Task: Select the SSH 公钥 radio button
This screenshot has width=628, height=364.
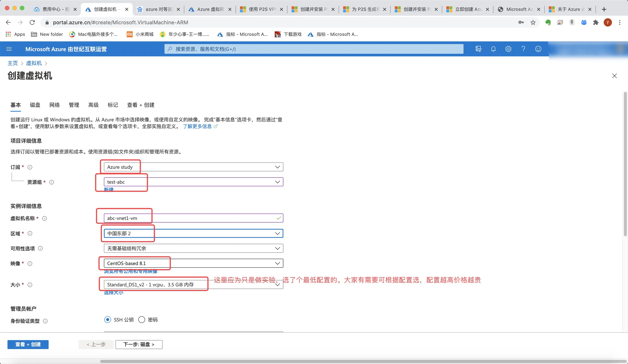Action: pyautogui.click(x=108, y=320)
